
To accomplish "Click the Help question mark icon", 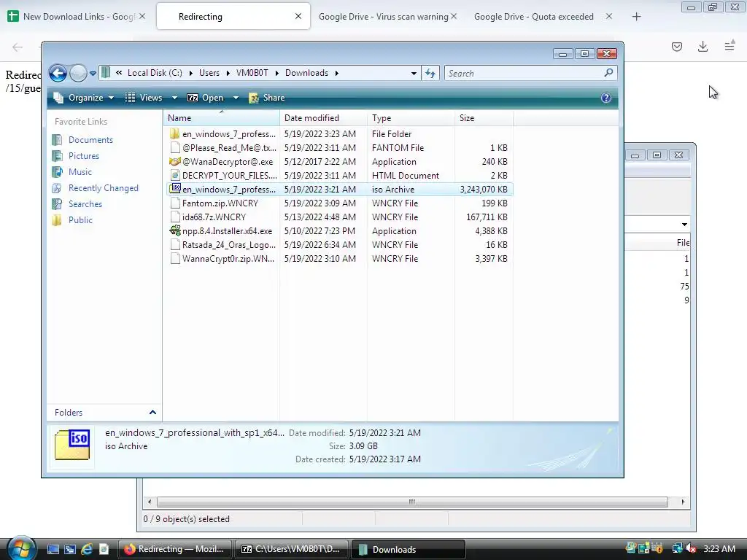I will 606,98.
